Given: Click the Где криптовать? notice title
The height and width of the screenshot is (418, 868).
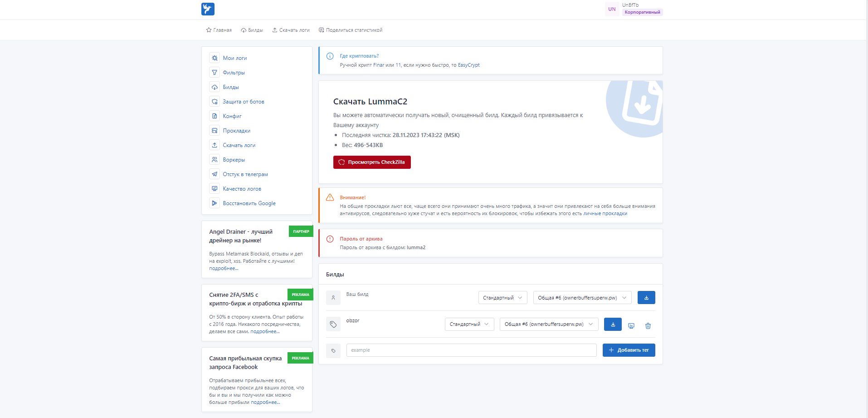Looking at the screenshot, I should [359, 56].
